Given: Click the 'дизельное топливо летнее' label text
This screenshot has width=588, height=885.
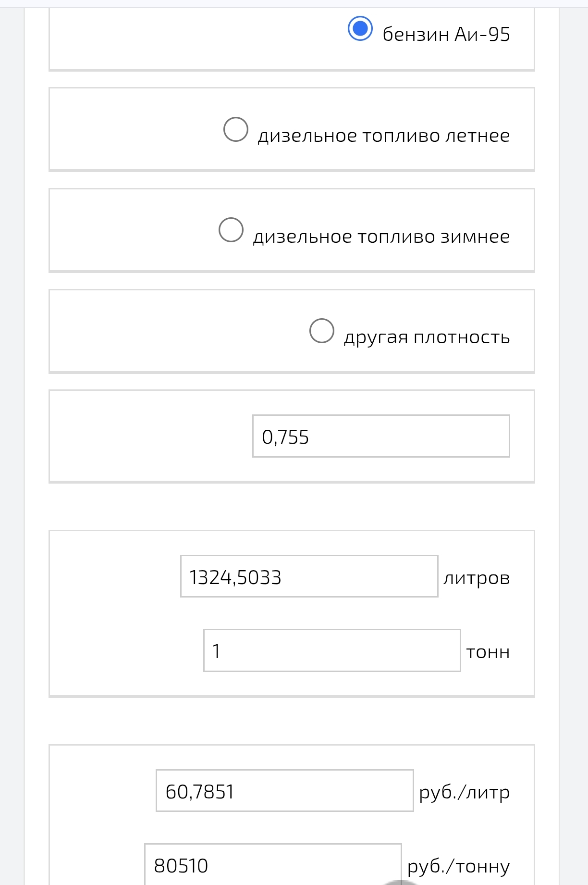Looking at the screenshot, I should coord(383,136).
